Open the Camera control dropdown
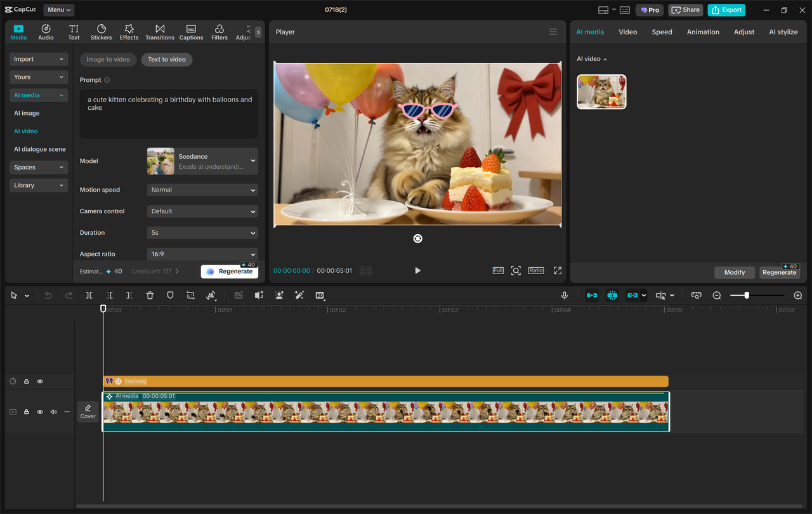Image resolution: width=812 pixels, height=514 pixels. pyautogui.click(x=202, y=211)
